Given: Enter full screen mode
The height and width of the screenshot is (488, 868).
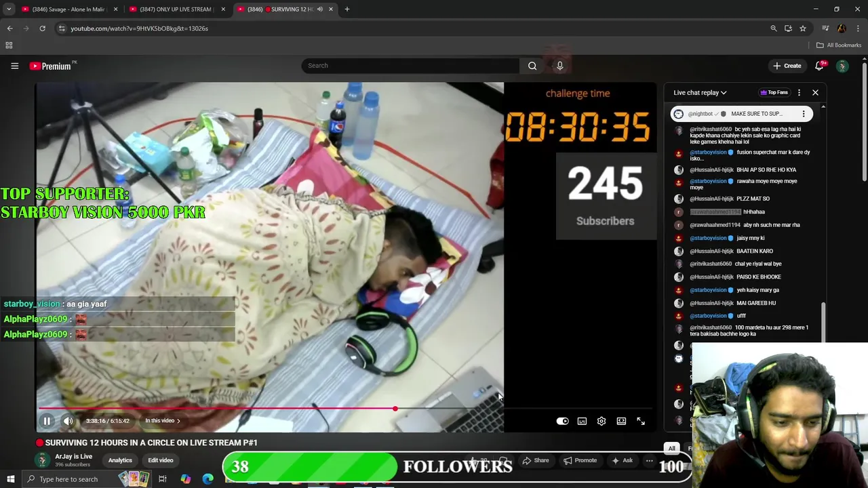Looking at the screenshot, I should 641,421.
